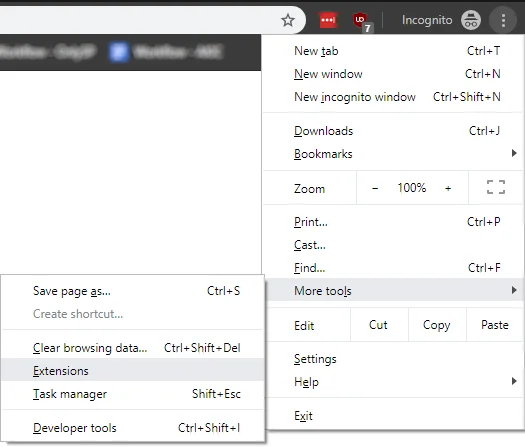
Task: Open Extensions from More tools submenu
Action: tap(133, 371)
